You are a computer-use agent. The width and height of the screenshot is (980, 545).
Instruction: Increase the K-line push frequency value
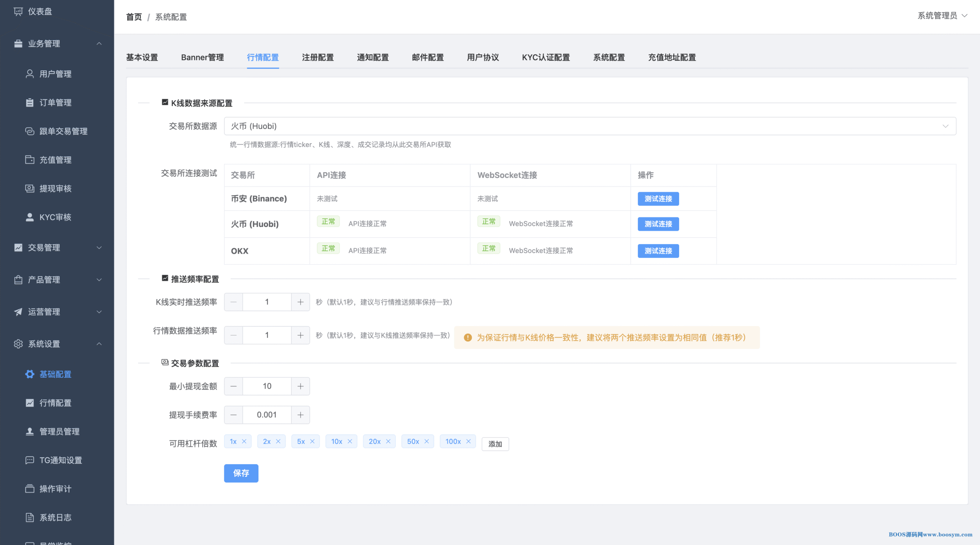point(301,302)
